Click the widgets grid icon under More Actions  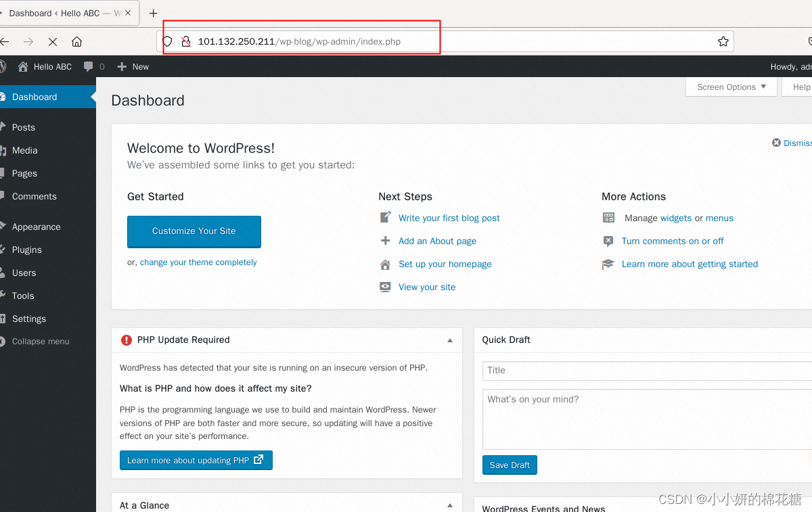[608, 218]
